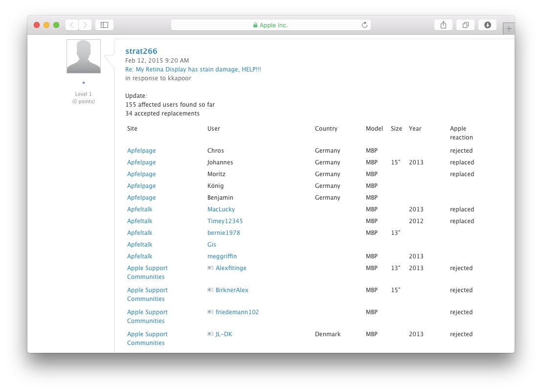Open Apple Support Communities link in friedemann102 row
The height and width of the screenshot is (392, 542).
[x=147, y=316]
